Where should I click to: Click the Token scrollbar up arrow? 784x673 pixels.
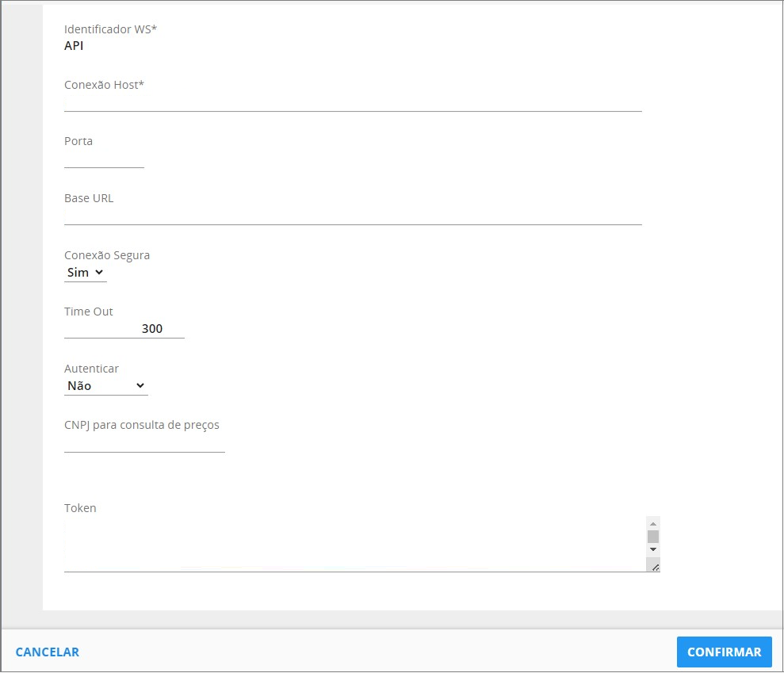pos(653,524)
